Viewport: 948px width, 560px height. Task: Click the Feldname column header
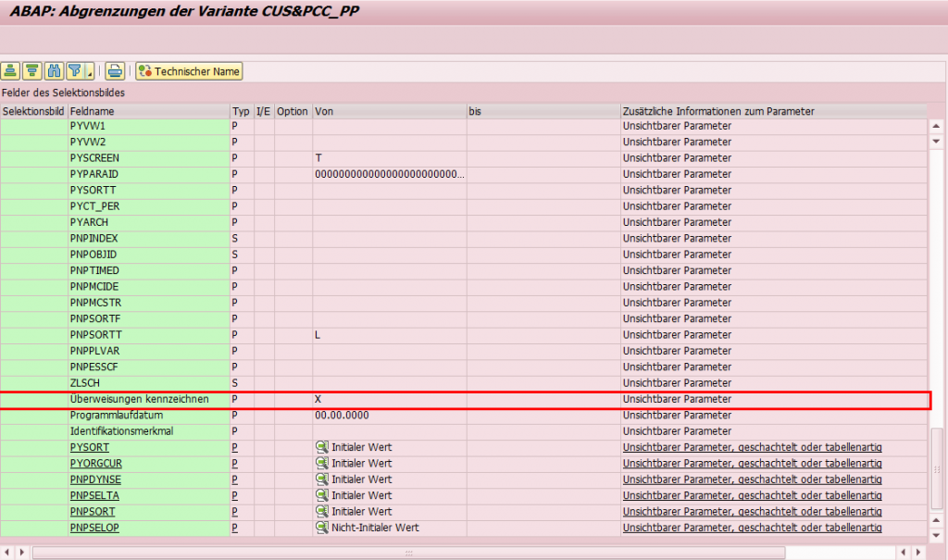coord(148,111)
